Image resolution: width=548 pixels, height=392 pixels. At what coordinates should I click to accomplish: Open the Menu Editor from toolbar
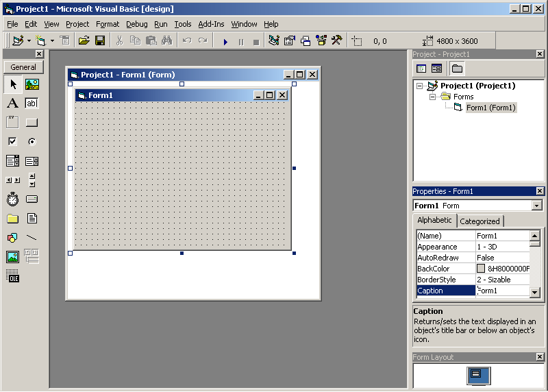[x=65, y=41]
